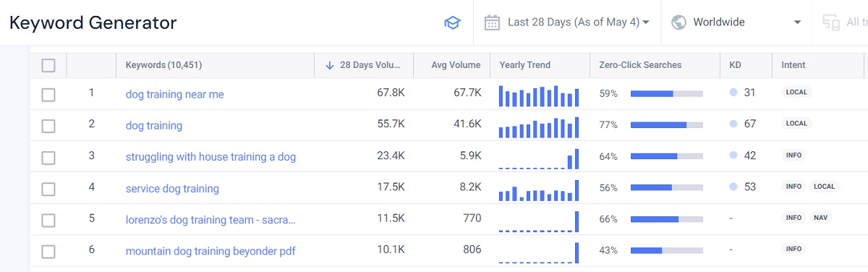Image resolution: width=868 pixels, height=272 pixels.
Task: Click the 59% zero-click progress bar
Action: [667, 93]
